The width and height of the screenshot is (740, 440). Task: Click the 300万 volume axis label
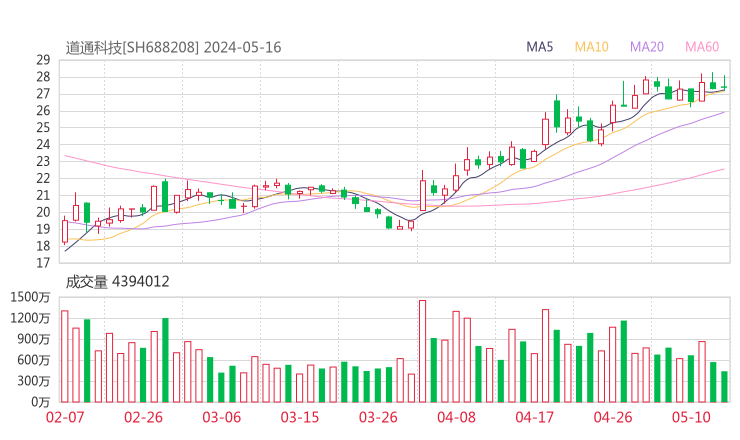point(34,381)
